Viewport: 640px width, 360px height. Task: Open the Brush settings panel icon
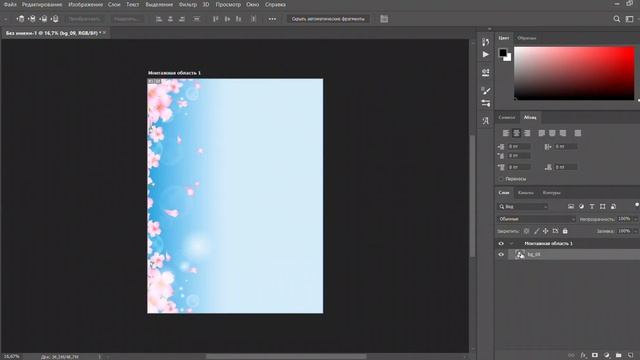tap(485, 91)
